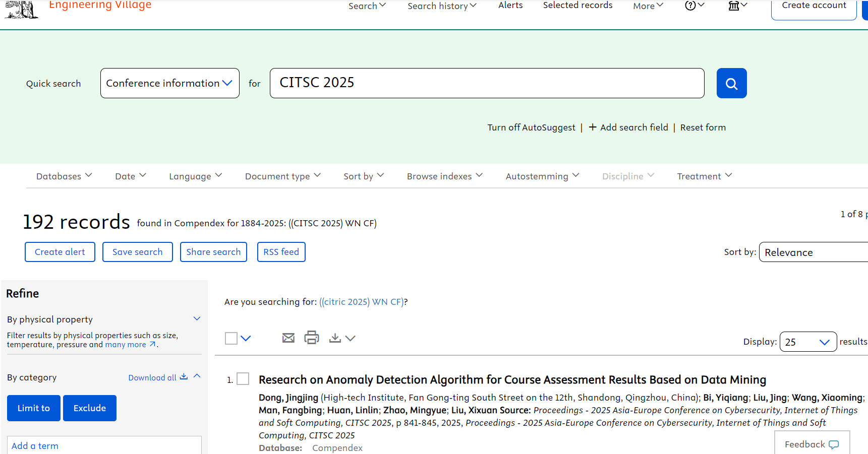Expand the Databases filter dropdown

[x=64, y=176]
